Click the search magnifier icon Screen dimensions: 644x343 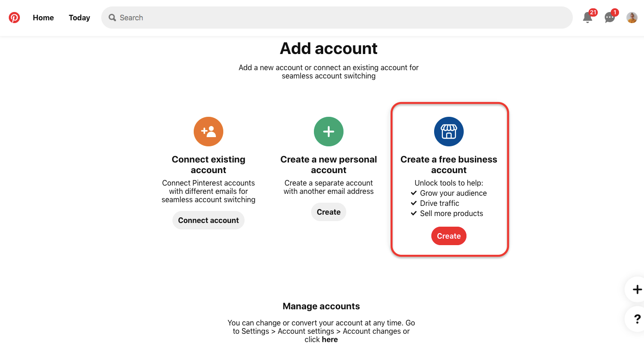112,18
